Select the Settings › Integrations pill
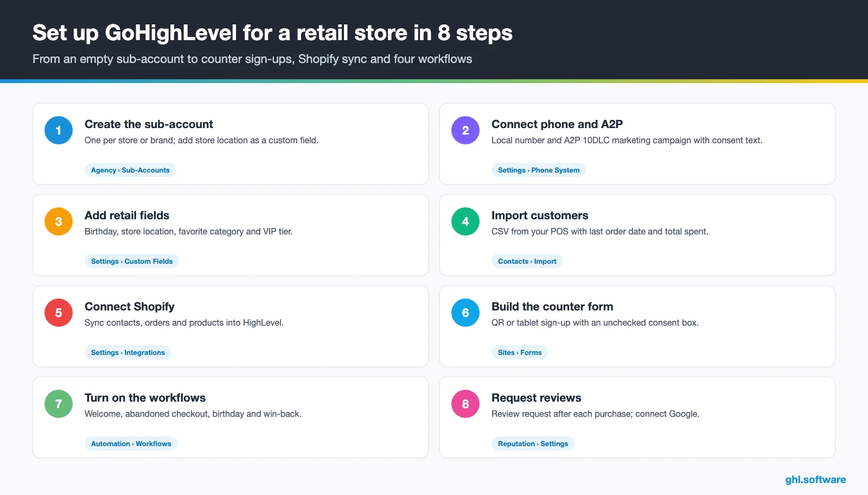 pyautogui.click(x=128, y=352)
